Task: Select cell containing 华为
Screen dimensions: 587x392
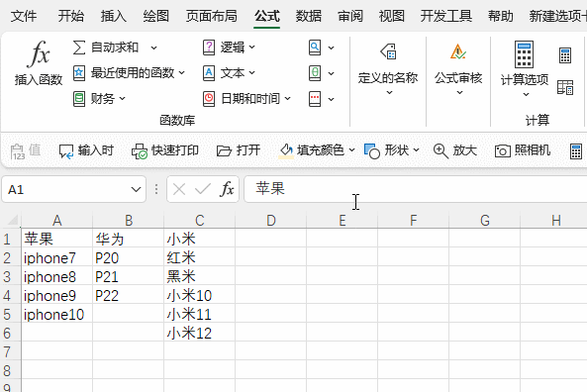Action: tap(128, 239)
